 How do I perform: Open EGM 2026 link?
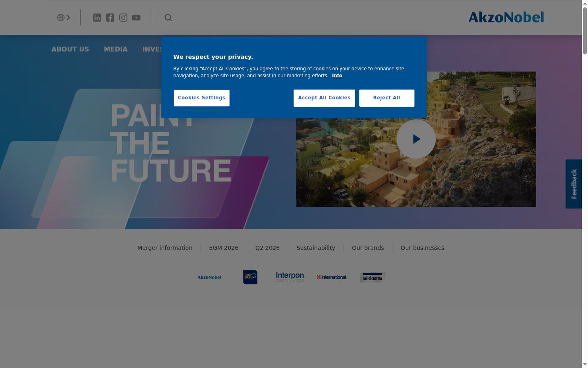(224, 248)
